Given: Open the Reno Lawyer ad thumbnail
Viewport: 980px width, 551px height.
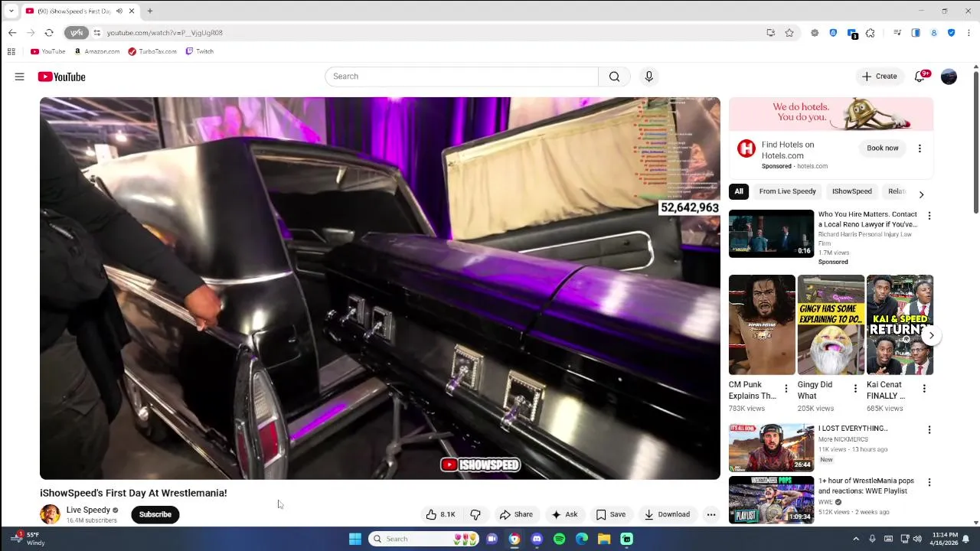Looking at the screenshot, I should (x=771, y=233).
